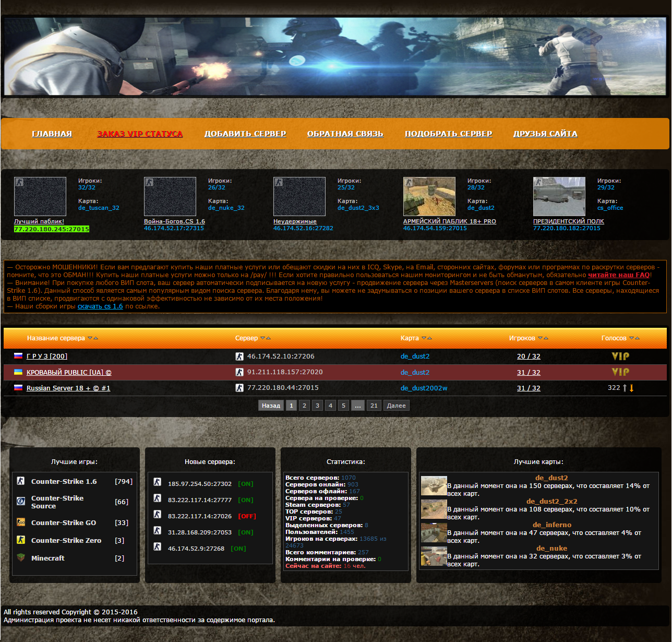This screenshot has width=672, height=642.
Task: Open the ЗАКАЗ VIP СТАТУСА menu item
Action: [x=140, y=134]
